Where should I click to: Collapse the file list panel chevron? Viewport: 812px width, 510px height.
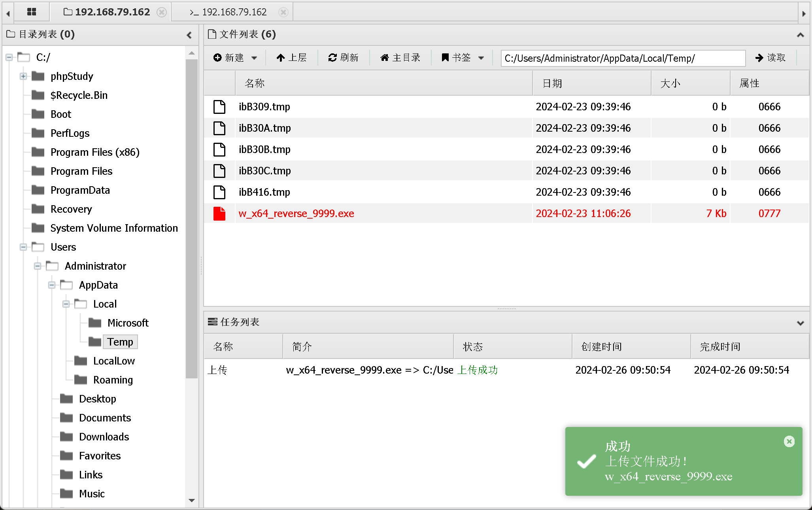coord(800,35)
